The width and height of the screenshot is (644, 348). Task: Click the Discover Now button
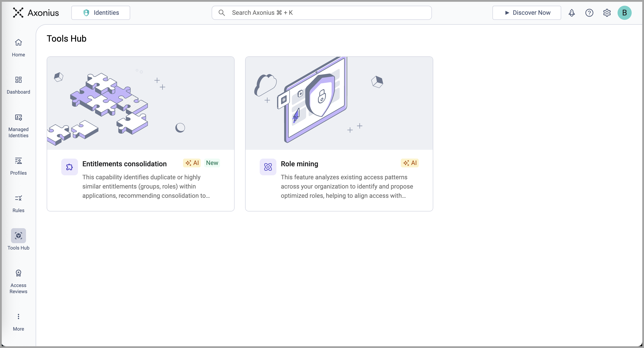(527, 13)
